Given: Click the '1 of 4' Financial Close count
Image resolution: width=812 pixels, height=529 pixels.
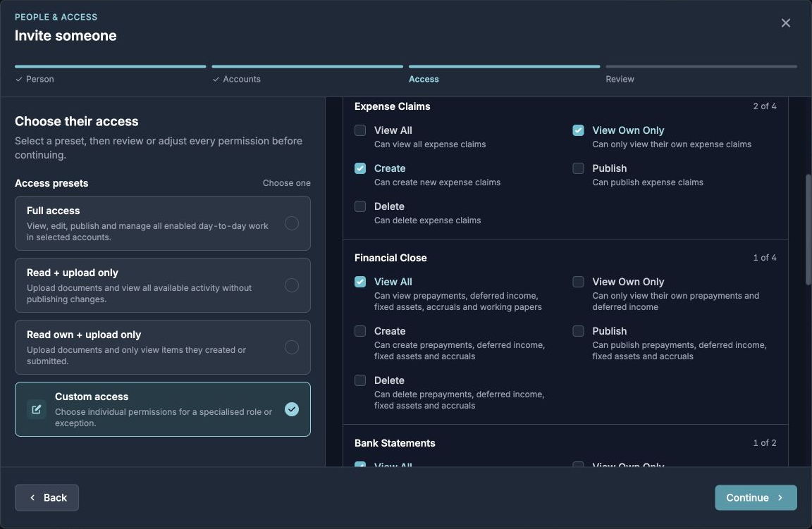Looking at the screenshot, I should click(x=764, y=257).
